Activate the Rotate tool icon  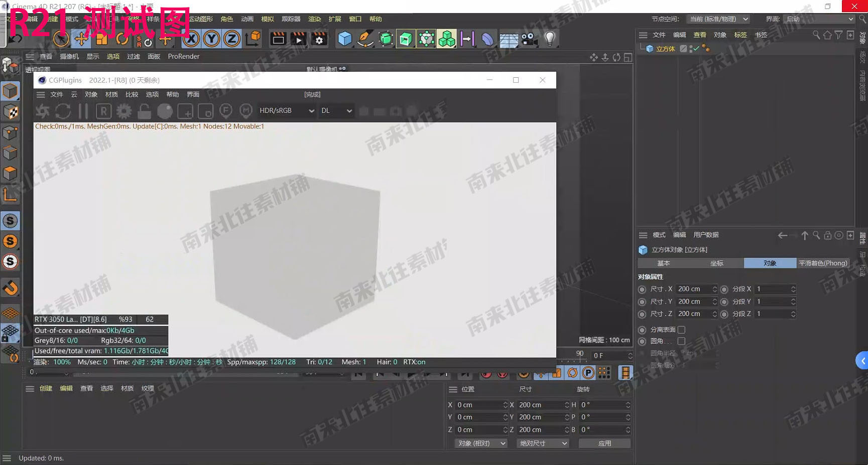(x=122, y=39)
